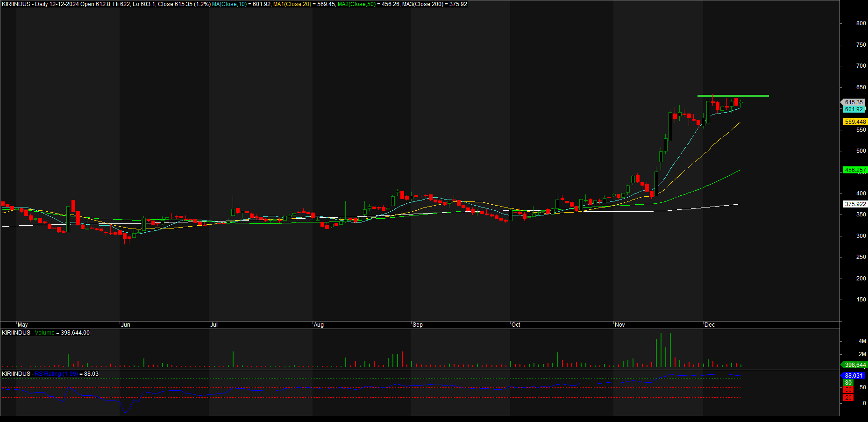Click the 615.35 last close price tag

coord(854,102)
